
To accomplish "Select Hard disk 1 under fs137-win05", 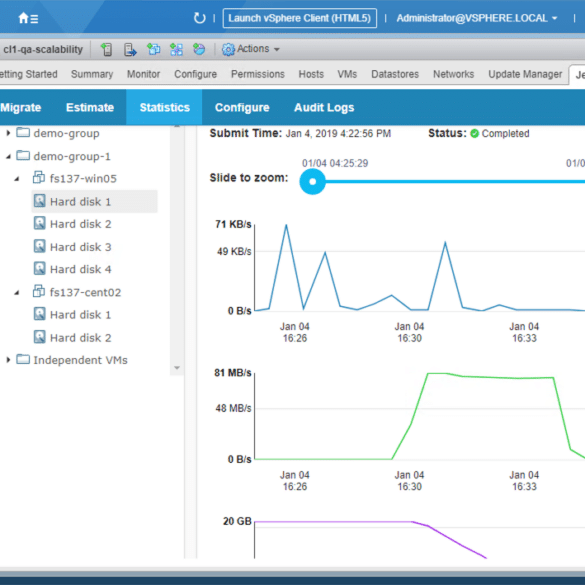I will (x=94, y=201).
